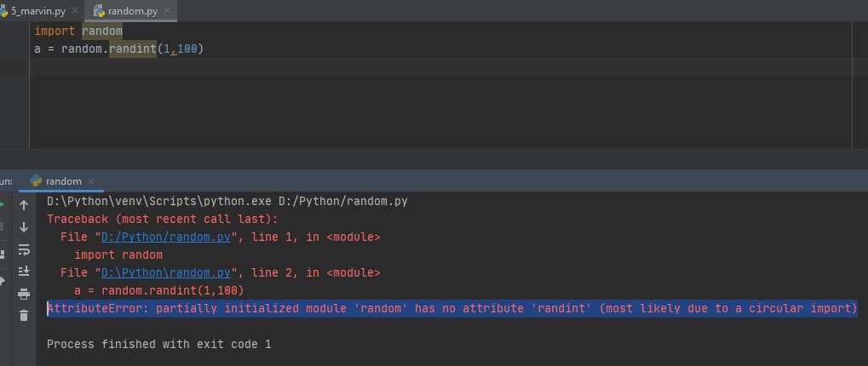This screenshot has width=868, height=366.
Task: Click the Print console output icon
Action: [x=24, y=294]
